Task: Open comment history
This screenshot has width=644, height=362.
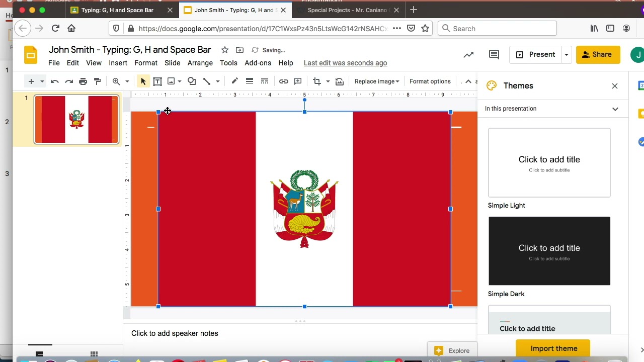Action: coord(494,54)
